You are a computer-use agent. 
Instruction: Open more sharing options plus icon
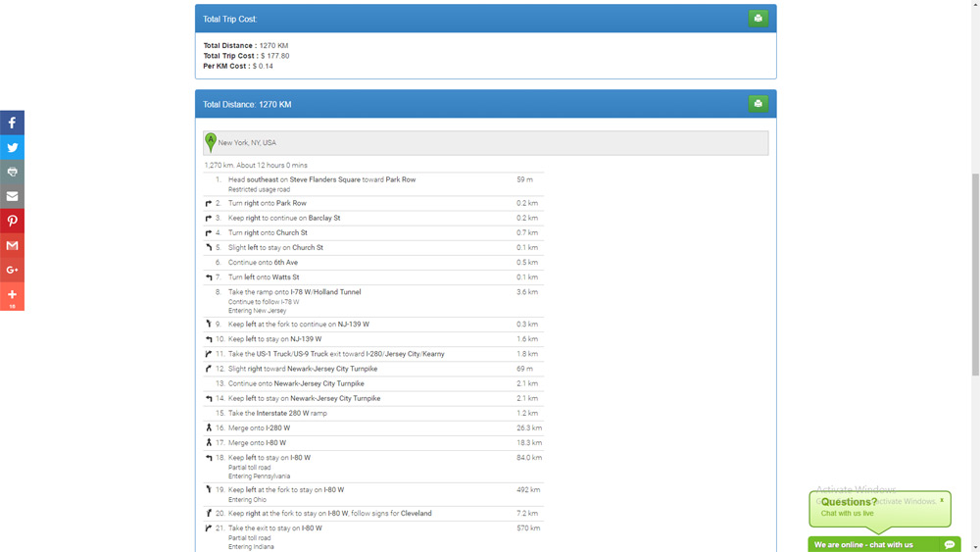click(x=12, y=296)
